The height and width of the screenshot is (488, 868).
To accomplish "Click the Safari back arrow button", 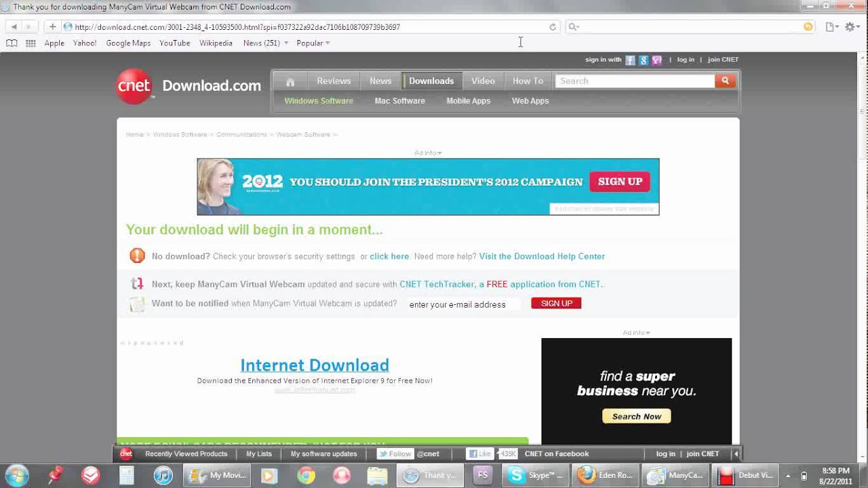I will click(14, 26).
